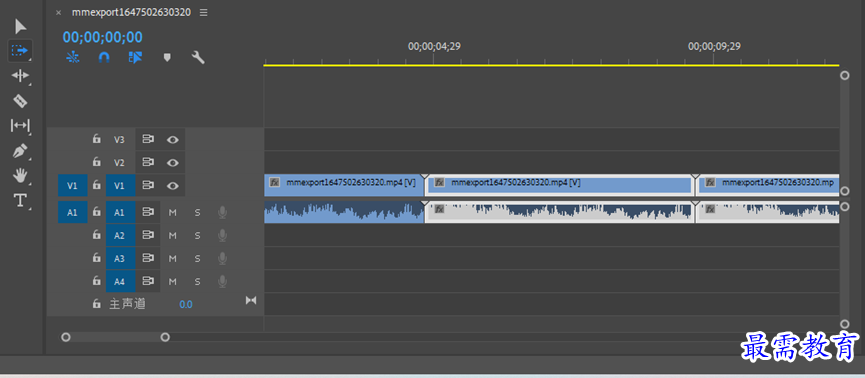Open sequence panel menu beside tab name
This screenshot has height=378, width=865.
[x=204, y=12]
